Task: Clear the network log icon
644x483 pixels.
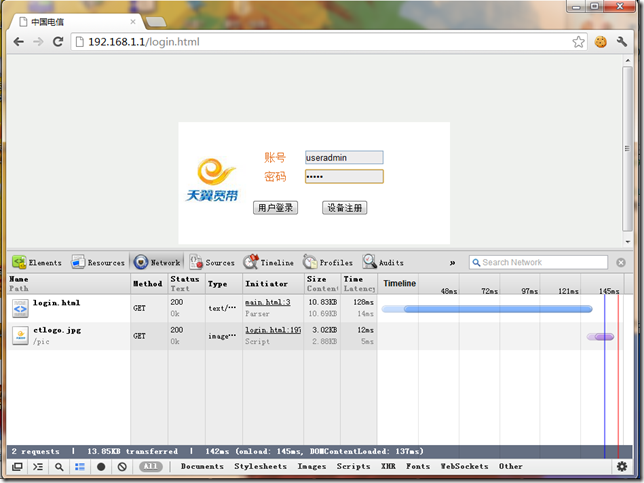Action: click(x=122, y=467)
